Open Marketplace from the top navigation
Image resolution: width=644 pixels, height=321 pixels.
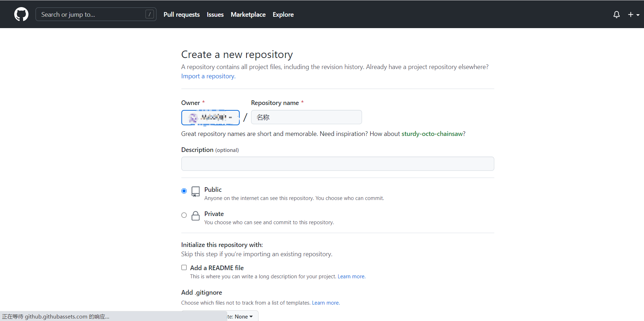pos(248,15)
